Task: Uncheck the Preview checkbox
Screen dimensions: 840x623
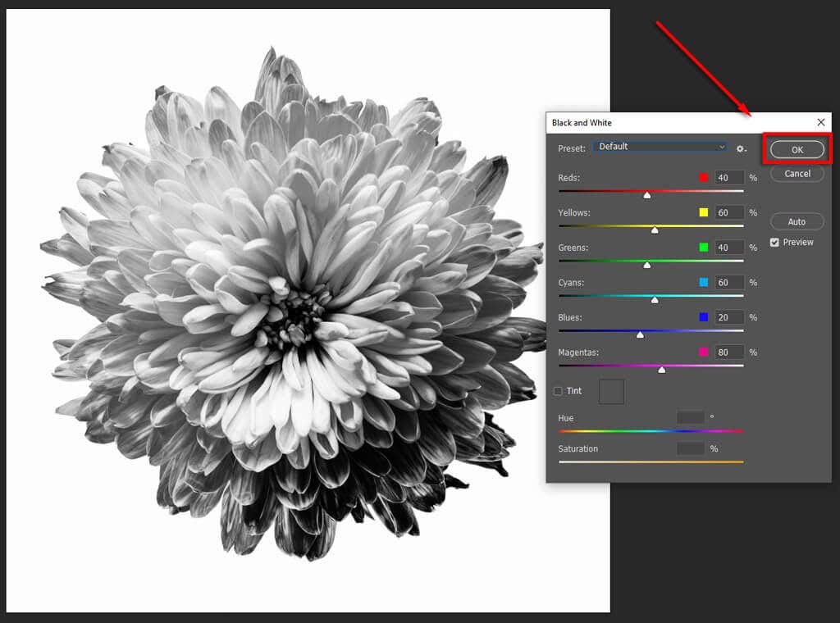Action: (x=774, y=242)
